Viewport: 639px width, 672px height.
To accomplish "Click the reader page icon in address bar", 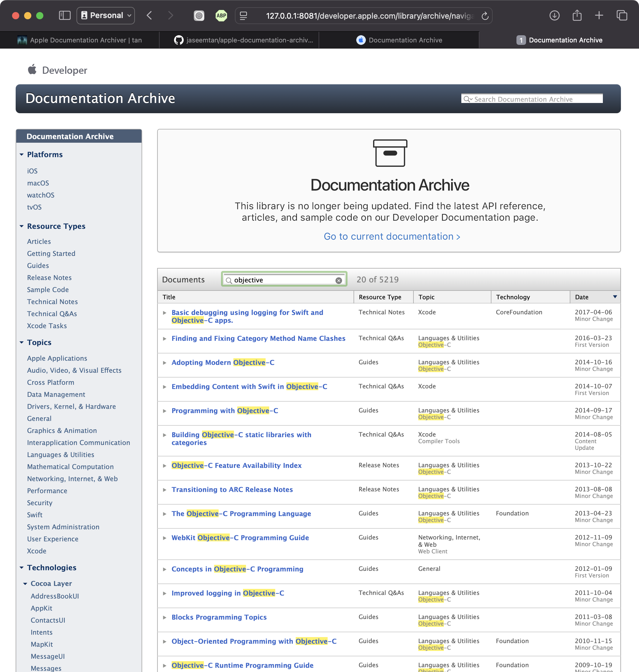I will [244, 16].
